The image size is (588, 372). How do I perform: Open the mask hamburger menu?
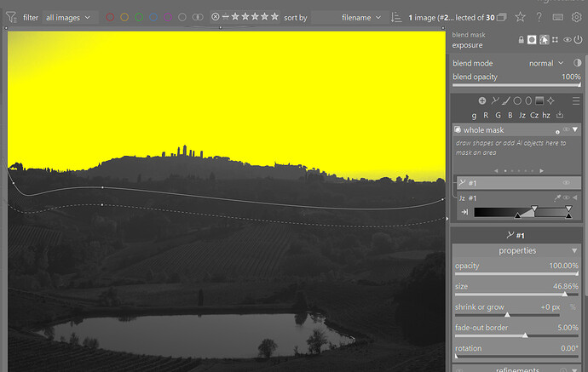[576, 100]
